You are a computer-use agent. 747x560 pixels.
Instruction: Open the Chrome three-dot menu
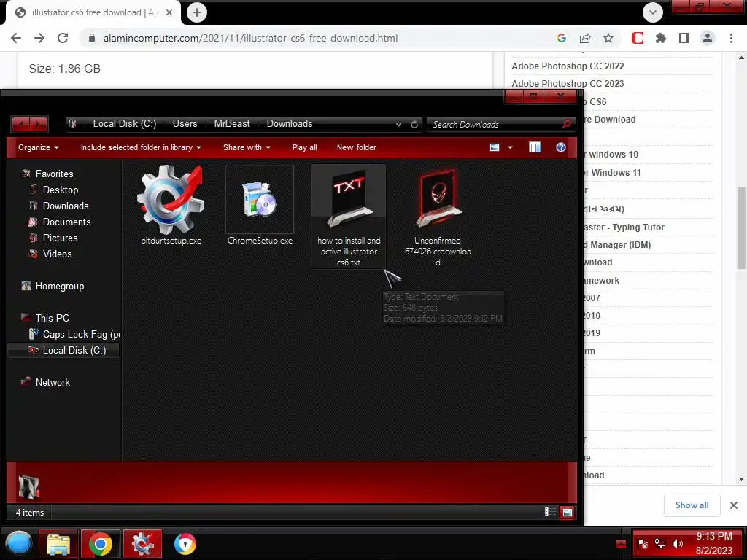tap(731, 38)
